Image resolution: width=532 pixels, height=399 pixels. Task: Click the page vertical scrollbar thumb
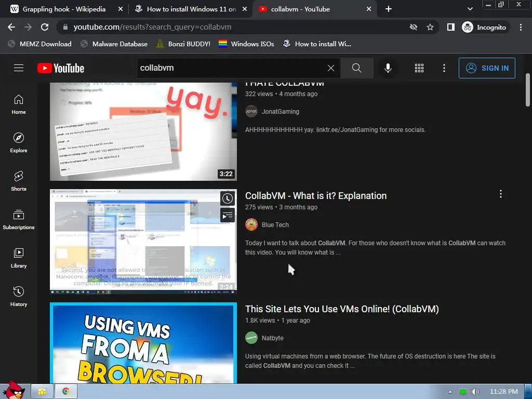tap(528, 90)
